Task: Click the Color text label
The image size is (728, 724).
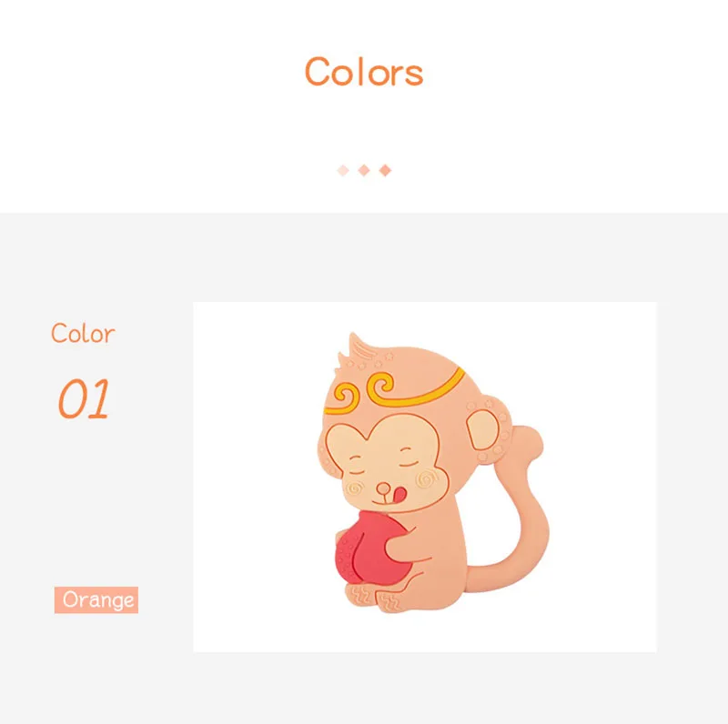Action: (83, 333)
